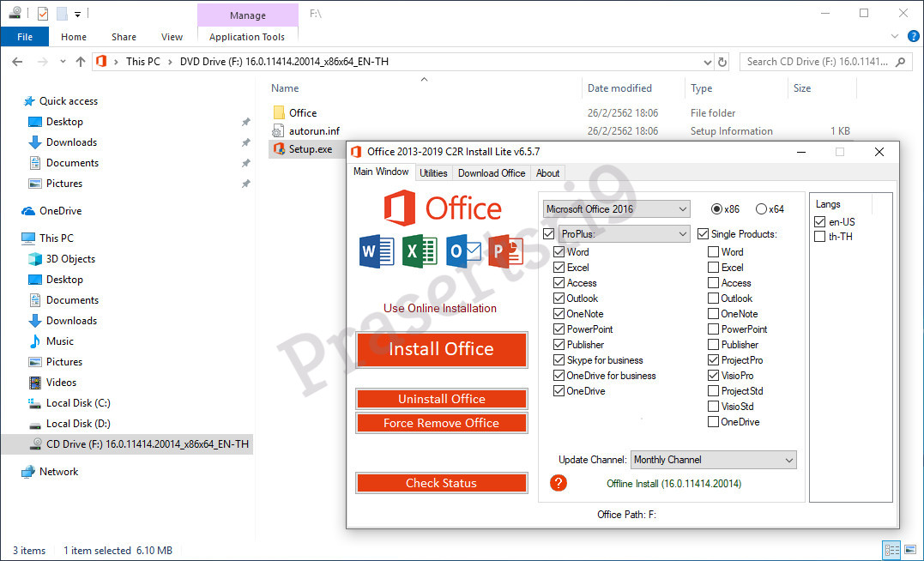924x561 pixels.
Task: Open the Share ribbon tab
Action: pyautogui.click(x=124, y=37)
